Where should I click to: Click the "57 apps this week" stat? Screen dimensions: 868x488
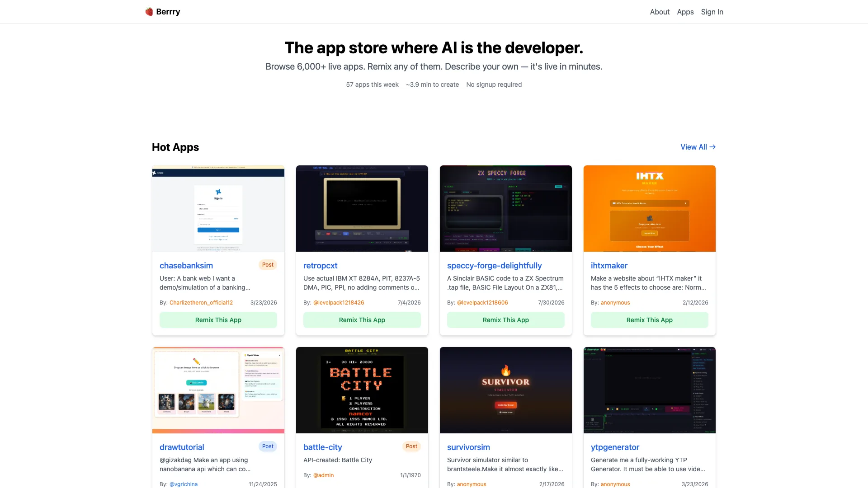point(373,84)
